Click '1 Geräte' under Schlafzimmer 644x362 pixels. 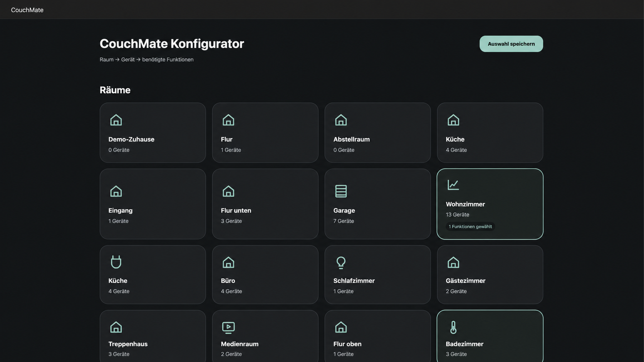tap(344, 292)
